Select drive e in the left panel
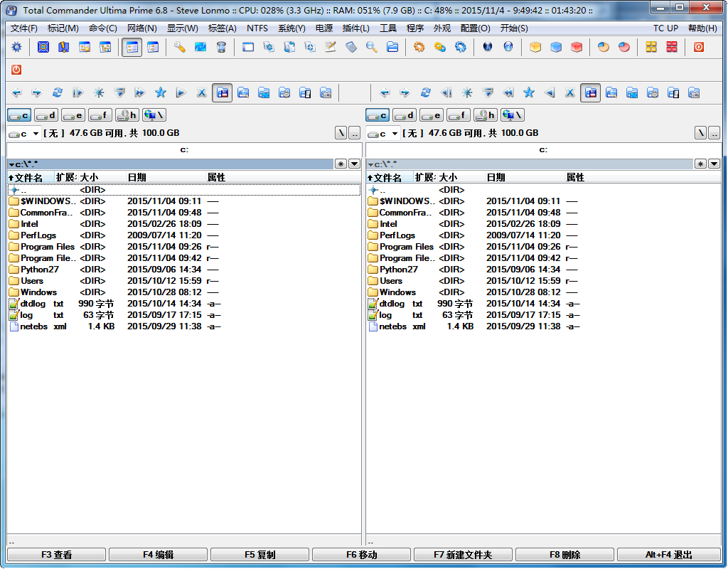Screen dimensions: 728x569 point(73,115)
